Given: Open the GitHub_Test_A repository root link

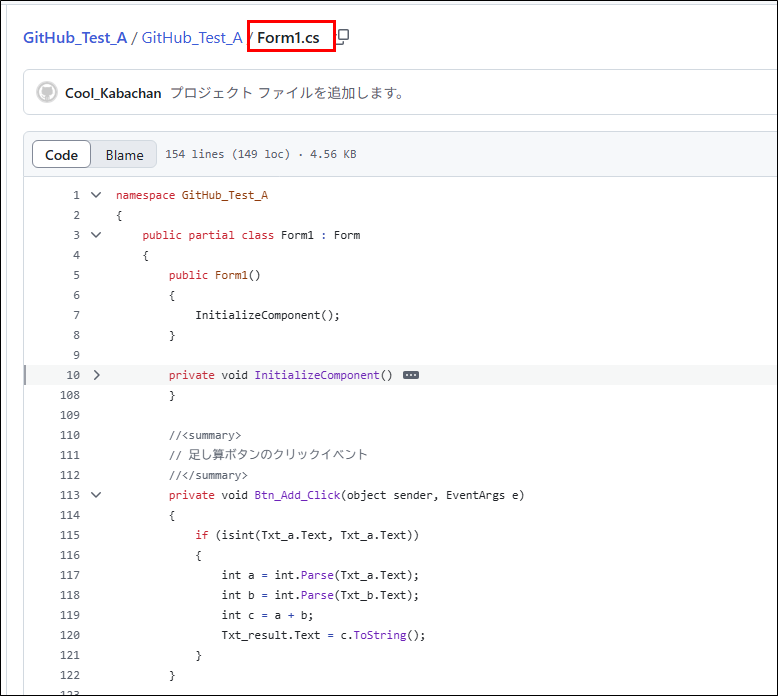Looking at the screenshot, I should click(x=75, y=38).
